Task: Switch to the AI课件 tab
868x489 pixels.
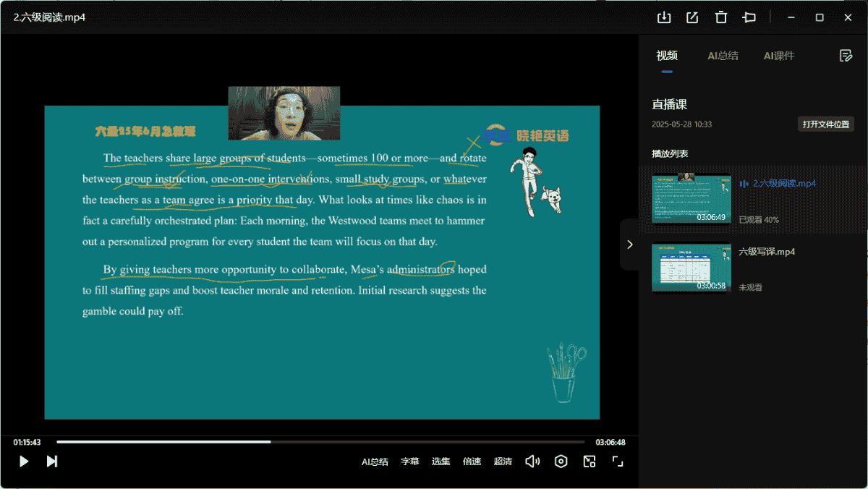Action: point(779,56)
